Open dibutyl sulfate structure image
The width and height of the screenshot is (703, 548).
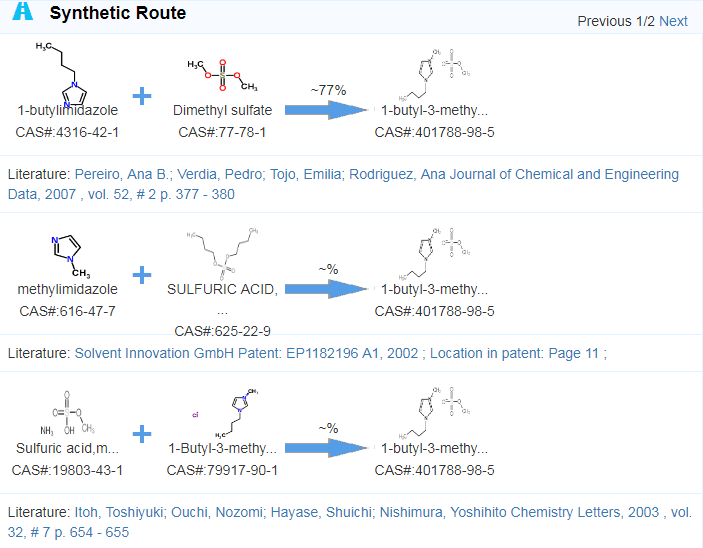[222, 255]
